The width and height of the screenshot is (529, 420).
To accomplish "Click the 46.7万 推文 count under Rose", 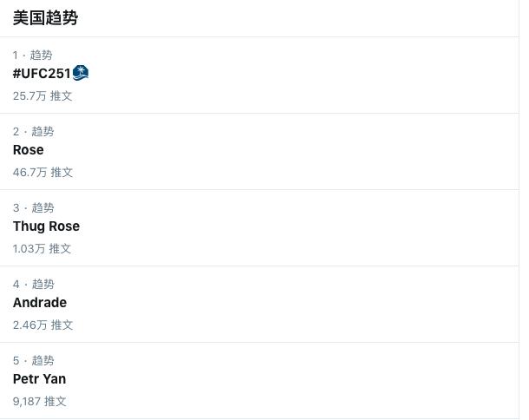I will pyautogui.click(x=42, y=172).
